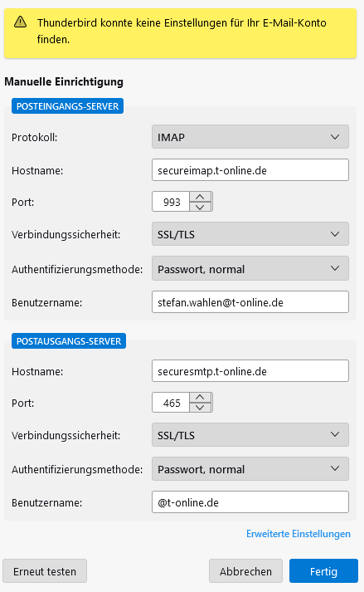Image resolution: width=364 pixels, height=592 pixels.
Task: Click the Erneut testen button
Action: [45, 571]
